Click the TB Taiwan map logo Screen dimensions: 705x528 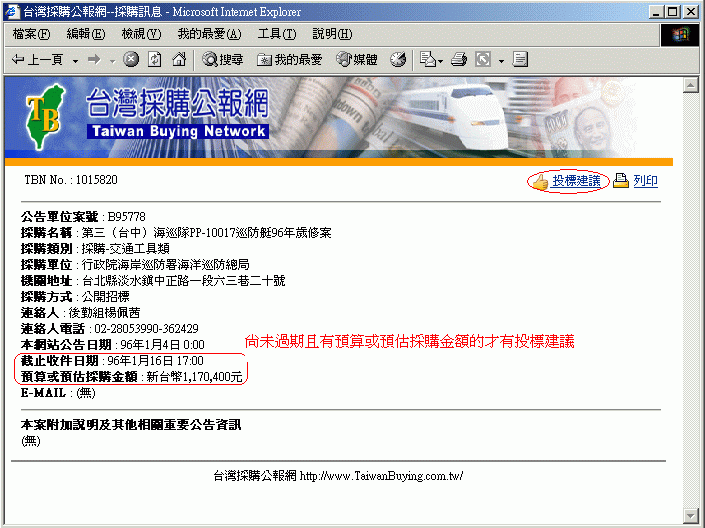45,116
